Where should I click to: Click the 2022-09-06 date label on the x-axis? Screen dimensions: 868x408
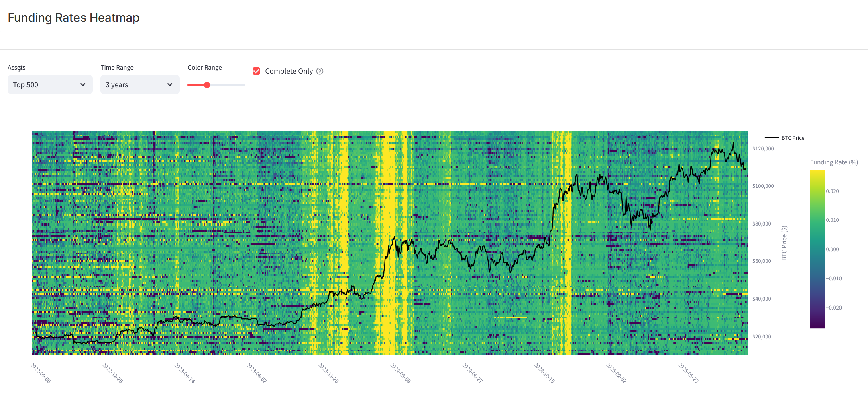point(41,373)
